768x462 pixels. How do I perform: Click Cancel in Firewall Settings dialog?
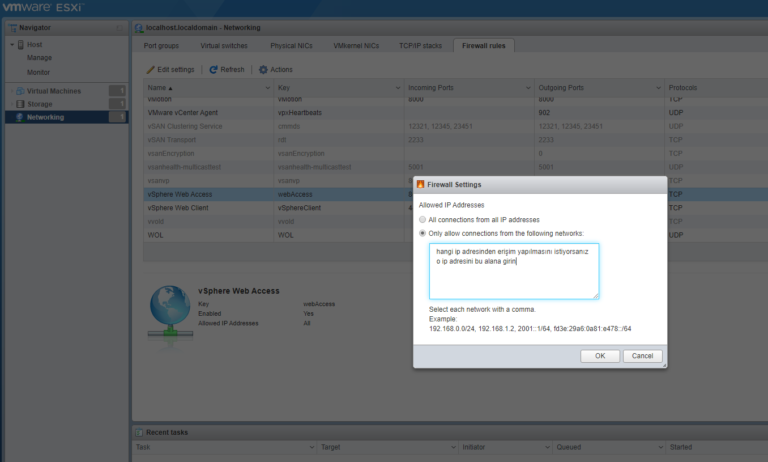642,356
